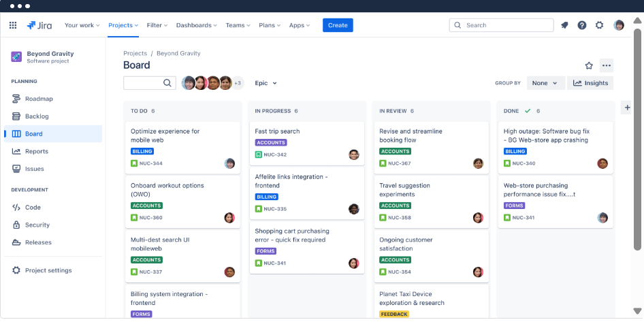Expand Plans menu

pos(270,25)
